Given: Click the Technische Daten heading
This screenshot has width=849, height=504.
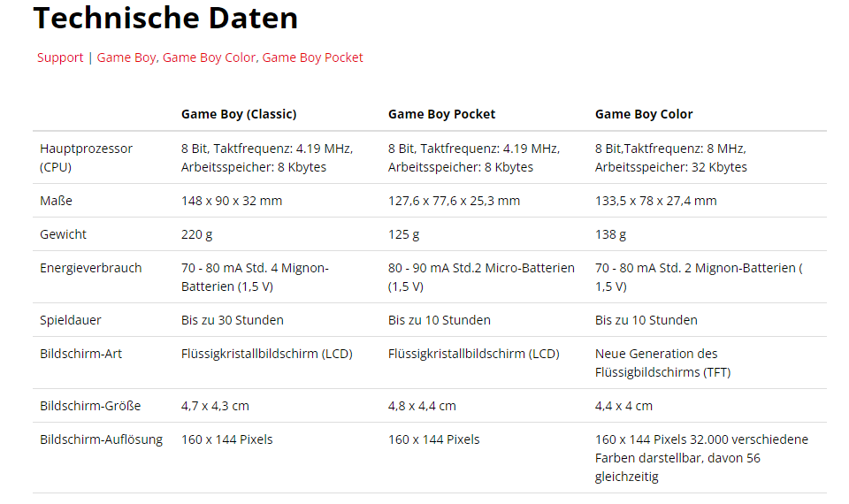Looking at the screenshot, I should (x=165, y=18).
